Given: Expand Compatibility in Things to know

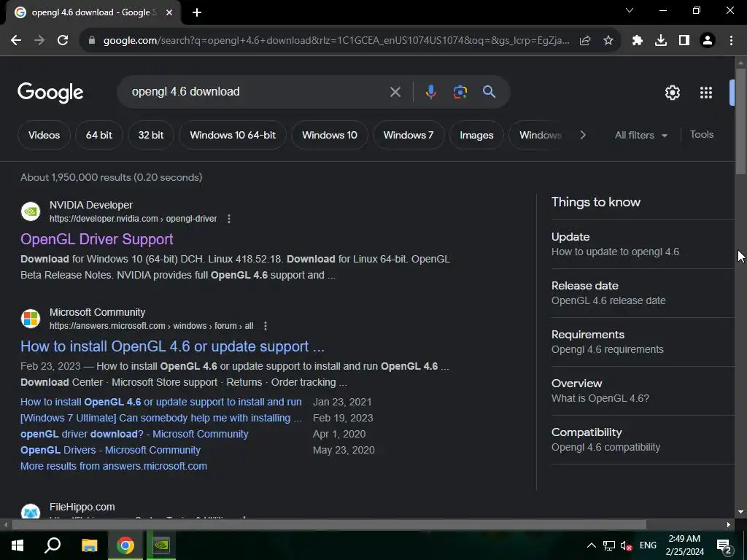Looking at the screenshot, I should tap(643, 440).
